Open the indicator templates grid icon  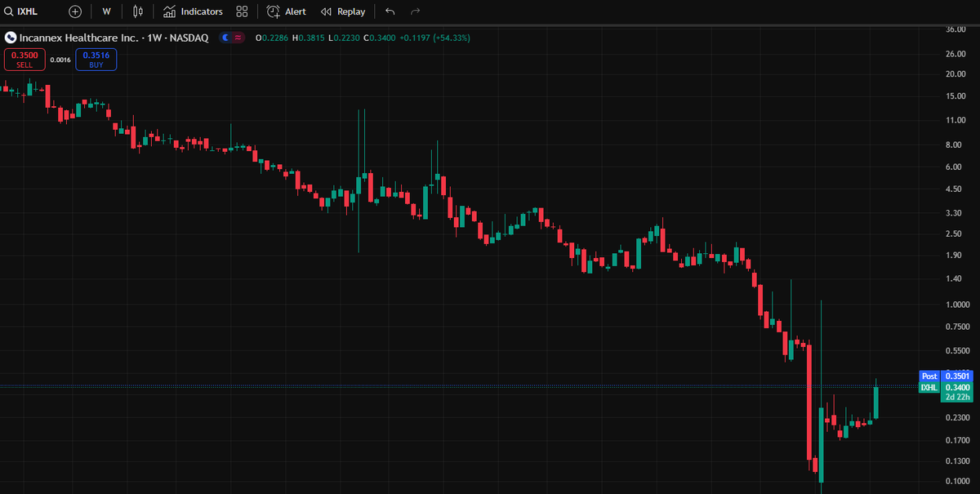click(242, 11)
